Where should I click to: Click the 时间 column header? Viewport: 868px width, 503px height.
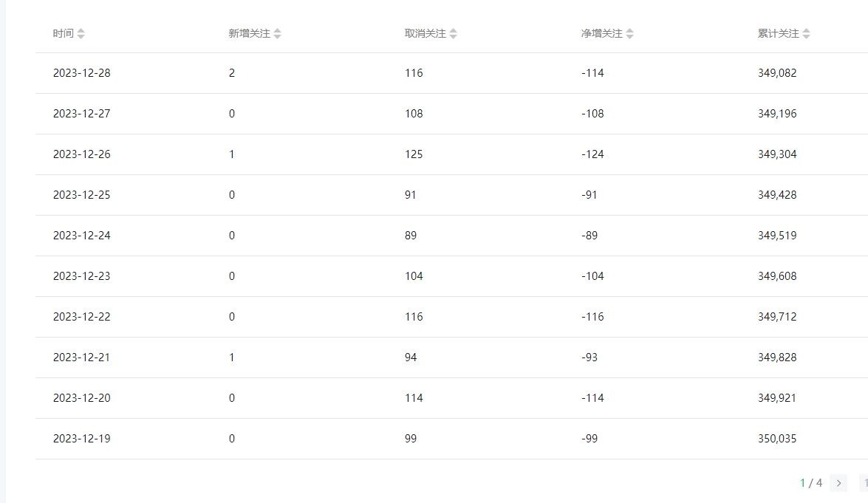63,34
